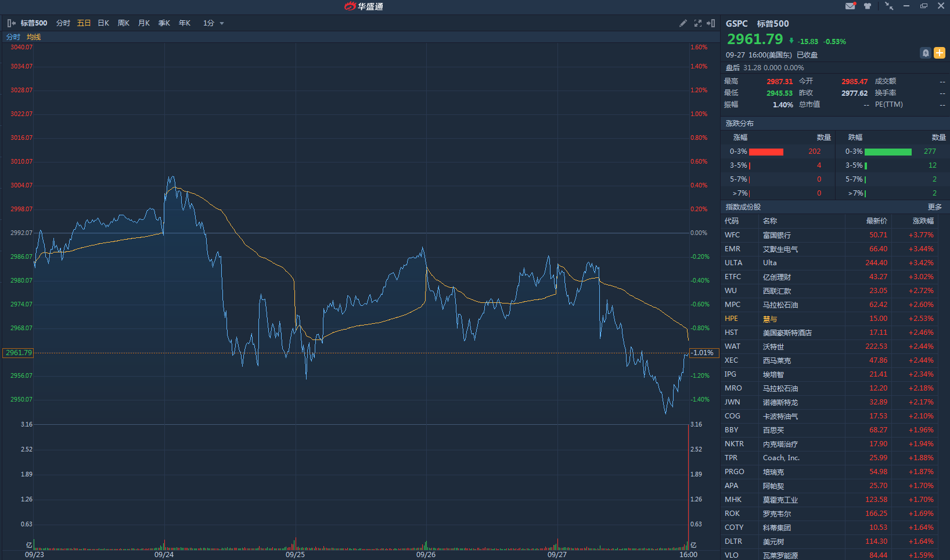This screenshot has width=950, height=560.
Task: Switch to the 日K chart tab
Action: pos(103,23)
